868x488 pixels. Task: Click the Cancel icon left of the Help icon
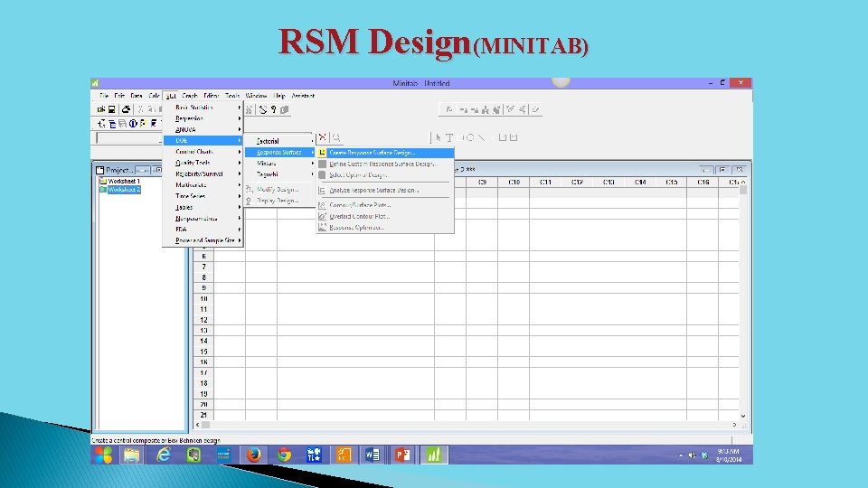coord(263,109)
